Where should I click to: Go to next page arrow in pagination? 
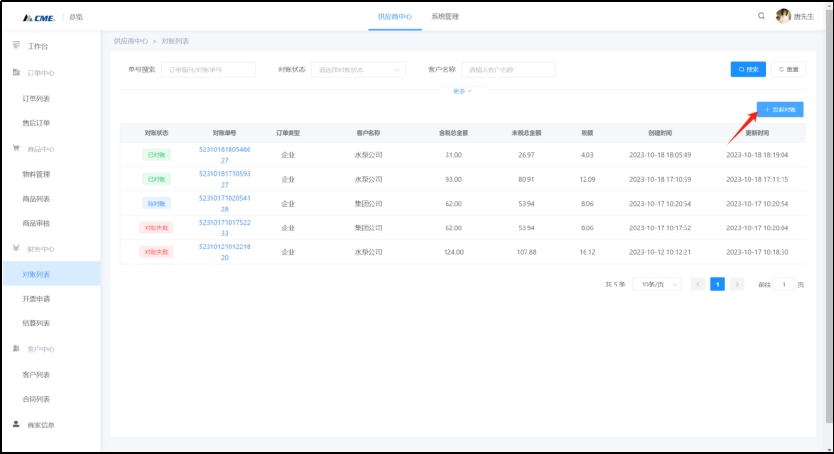coord(737,284)
